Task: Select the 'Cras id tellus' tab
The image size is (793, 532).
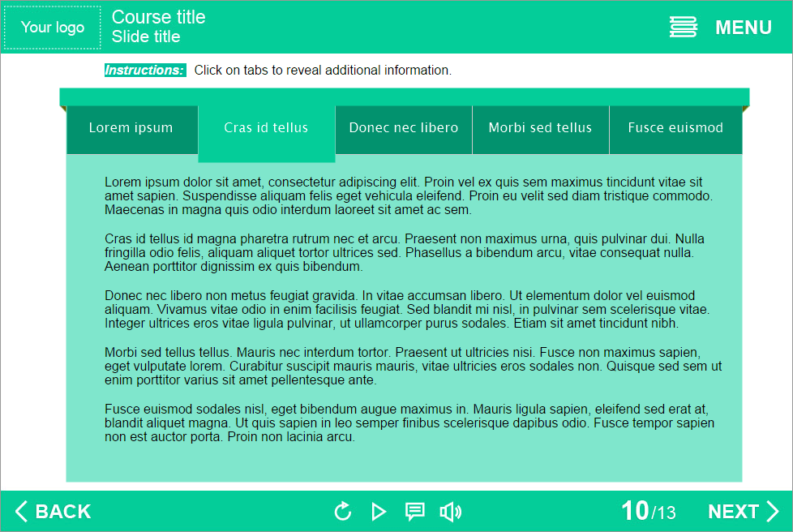Action: pos(266,128)
